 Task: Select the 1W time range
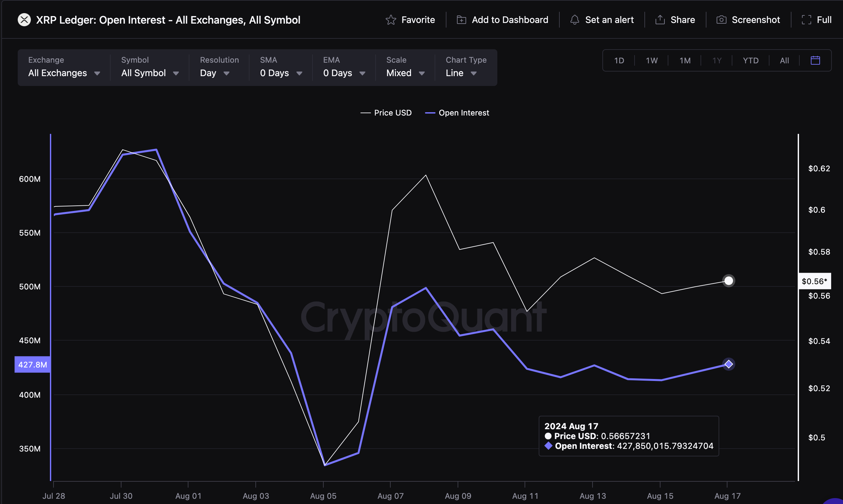pos(652,61)
